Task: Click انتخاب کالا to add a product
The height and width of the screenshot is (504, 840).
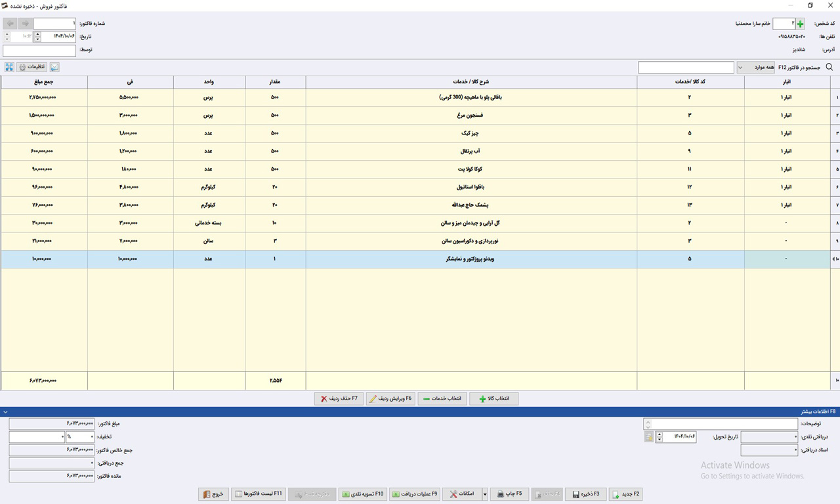Action: coord(493,398)
